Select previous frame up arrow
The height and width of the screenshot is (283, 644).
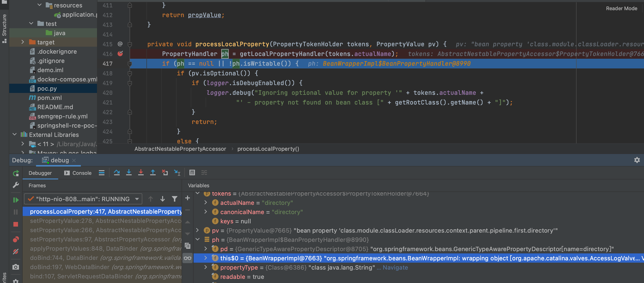point(151,199)
